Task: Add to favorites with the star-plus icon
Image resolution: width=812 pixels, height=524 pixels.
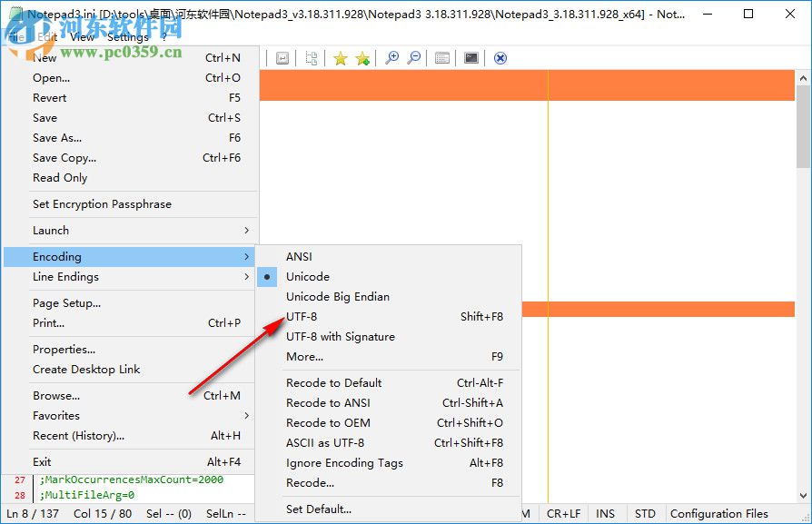Action: 362,58
